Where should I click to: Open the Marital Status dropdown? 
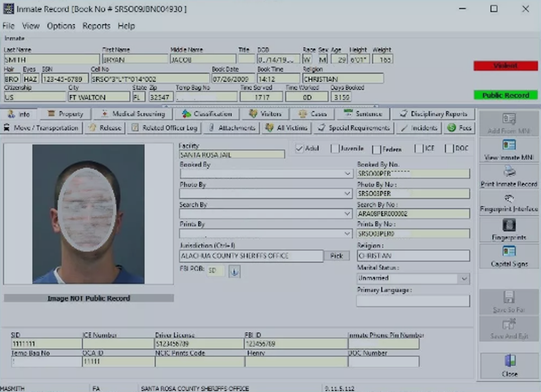pos(464,278)
